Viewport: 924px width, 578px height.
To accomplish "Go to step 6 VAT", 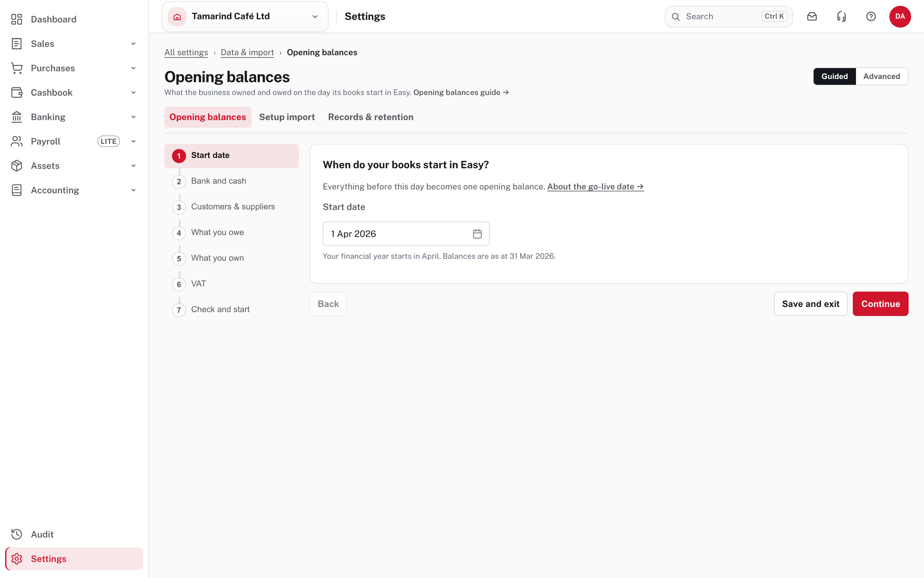I will click(x=231, y=284).
